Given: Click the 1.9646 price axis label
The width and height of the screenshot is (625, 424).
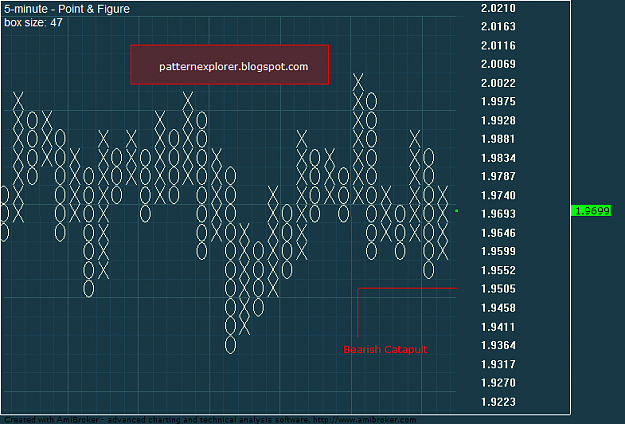Looking at the screenshot, I should 498,233.
